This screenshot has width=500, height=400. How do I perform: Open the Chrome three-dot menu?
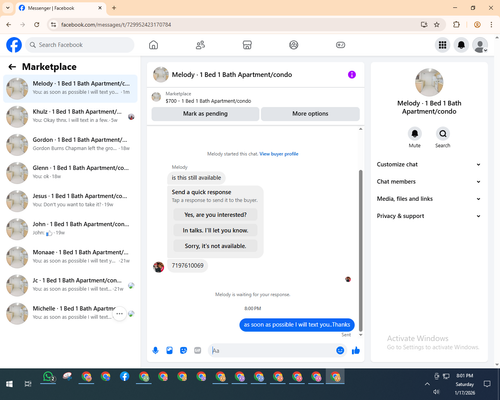click(491, 25)
